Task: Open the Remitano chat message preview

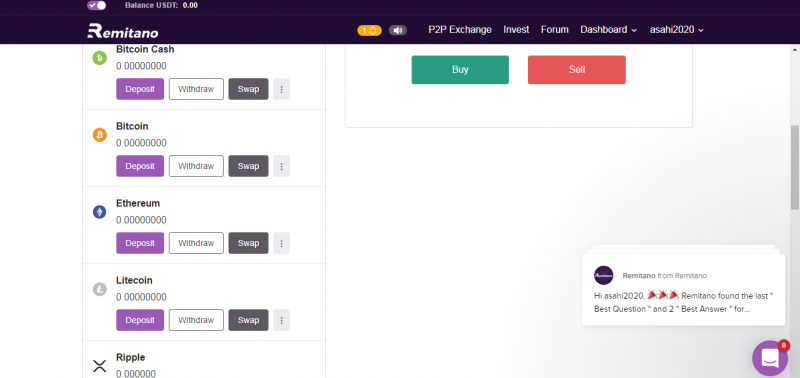Action: click(683, 289)
